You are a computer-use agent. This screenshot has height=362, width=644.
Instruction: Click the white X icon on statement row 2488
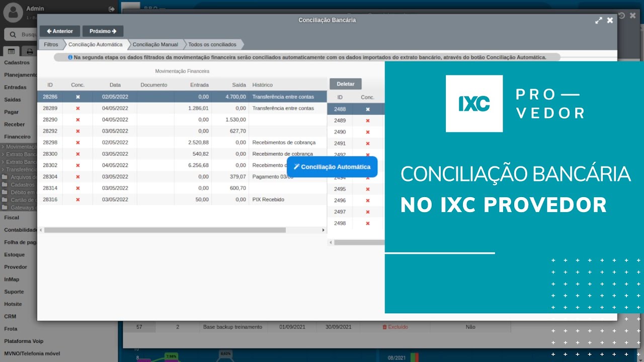tap(367, 109)
